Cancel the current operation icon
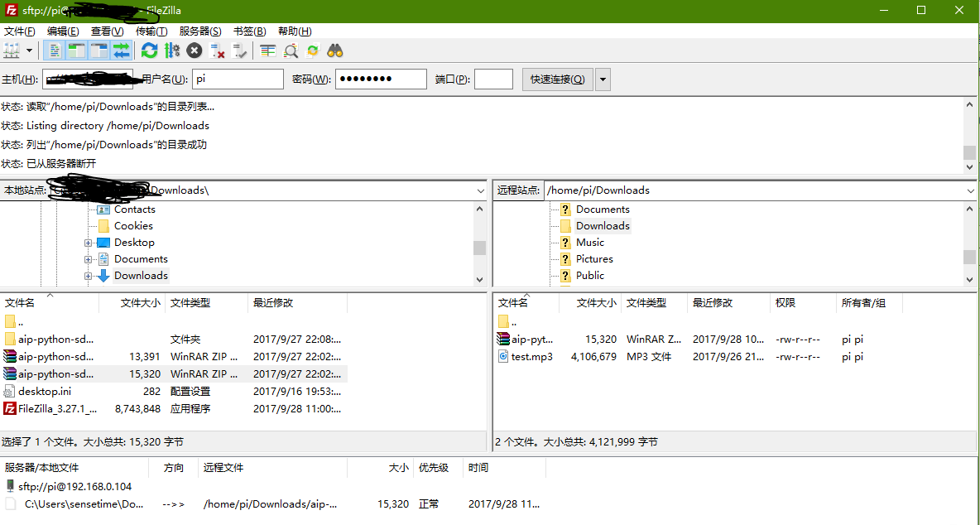Viewport: 980px width, 525px height. [195, 51]
